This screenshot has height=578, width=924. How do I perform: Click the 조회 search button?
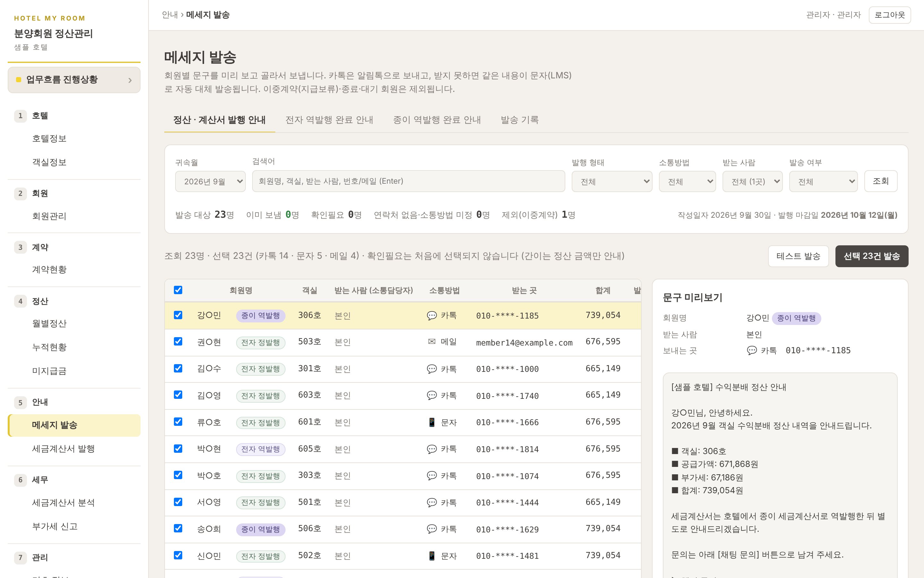tap(880, 181)
